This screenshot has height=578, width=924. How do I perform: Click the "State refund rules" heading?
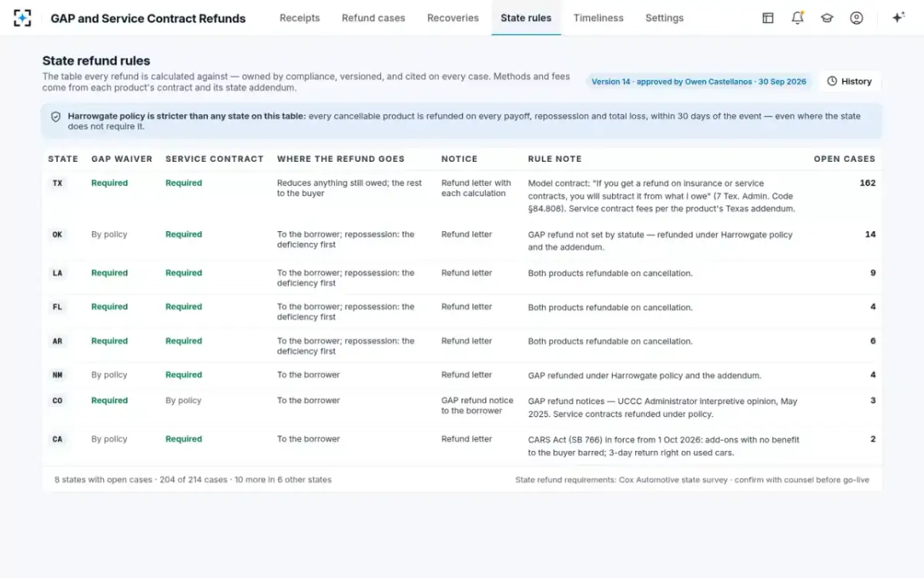pyautogui.click(x=96, y=61)
